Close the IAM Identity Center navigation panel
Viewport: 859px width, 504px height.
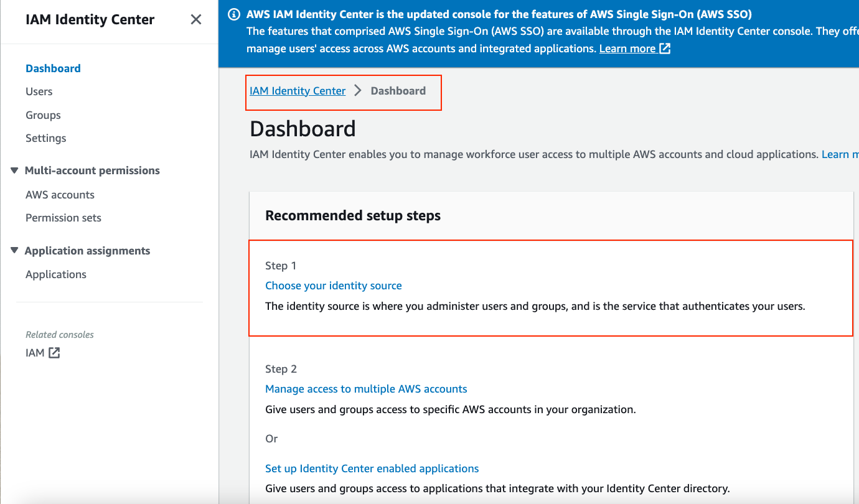coord(195,19)
